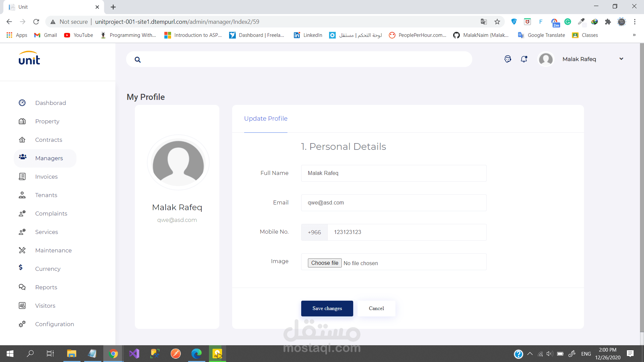Click the Full Name input field

[x=393, y=173]
